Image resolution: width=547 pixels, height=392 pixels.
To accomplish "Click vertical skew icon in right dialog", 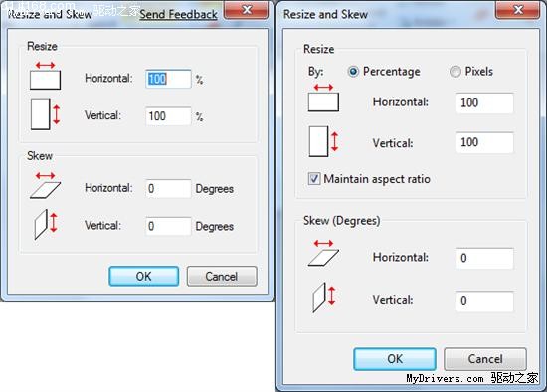I will [324, 297].
